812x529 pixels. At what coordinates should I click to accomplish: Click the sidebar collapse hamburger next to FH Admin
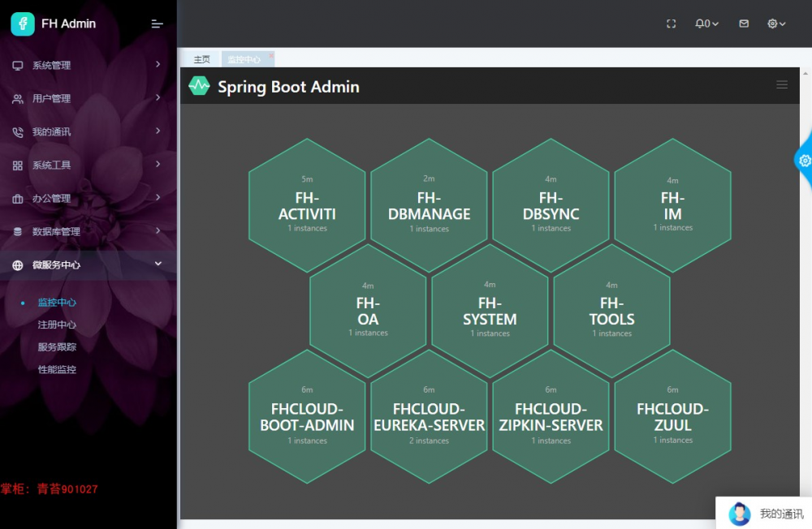[157, 24]
